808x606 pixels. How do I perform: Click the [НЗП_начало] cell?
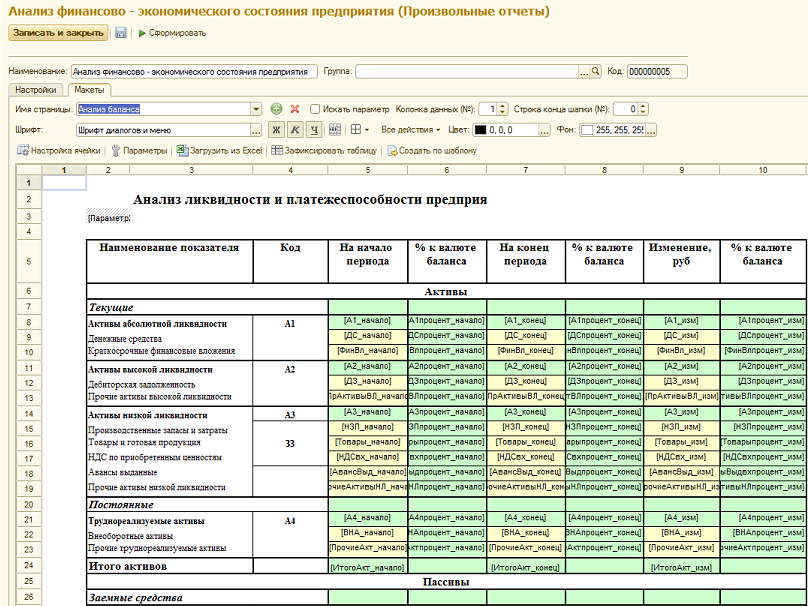pos(367,427)
